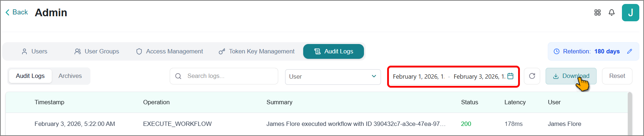644x136 pixels.
Task: Click timestamp February 3, 2026, 5:22:00 AM
Action: (x=75, y=124)
